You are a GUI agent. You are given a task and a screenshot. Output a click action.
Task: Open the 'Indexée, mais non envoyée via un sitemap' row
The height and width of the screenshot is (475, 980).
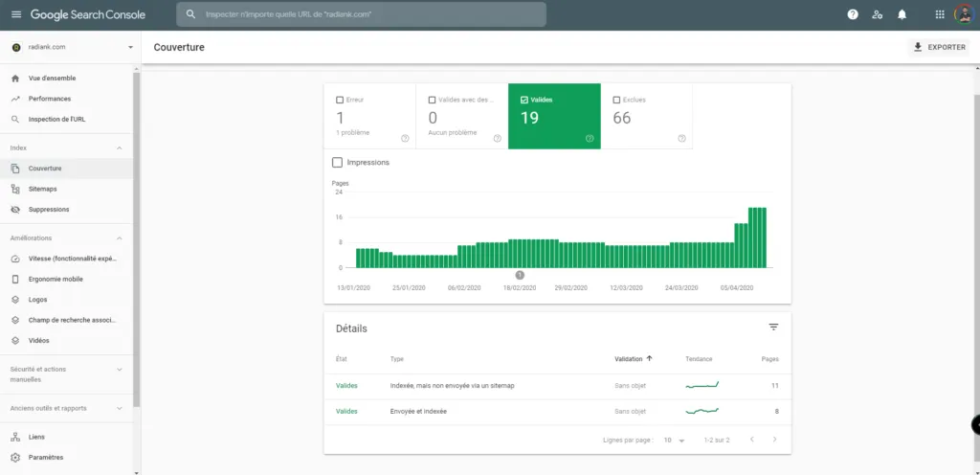(558, 386)
